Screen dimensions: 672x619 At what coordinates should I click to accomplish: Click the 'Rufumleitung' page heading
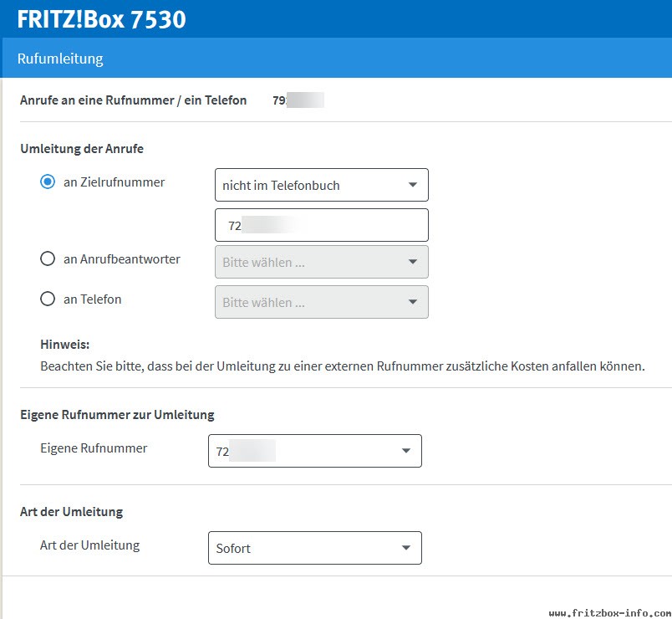coord(60,59)
